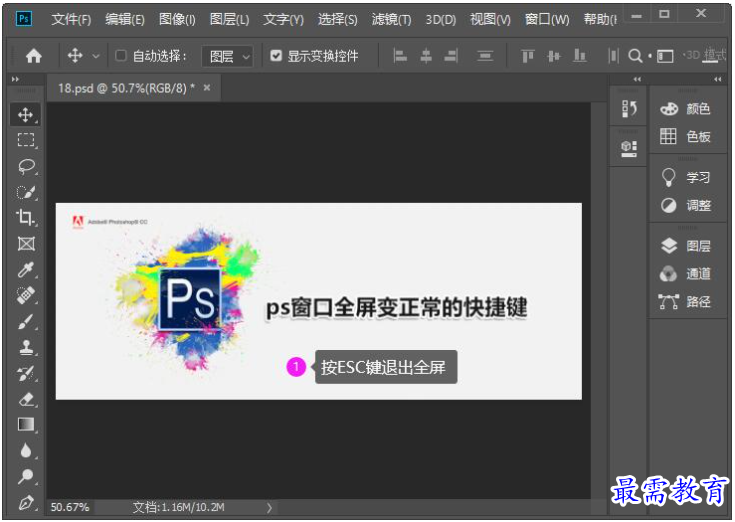This screenshot has width=735, height=522.
Task: Close the 18.psd document tab
Action: coord(207,88)
